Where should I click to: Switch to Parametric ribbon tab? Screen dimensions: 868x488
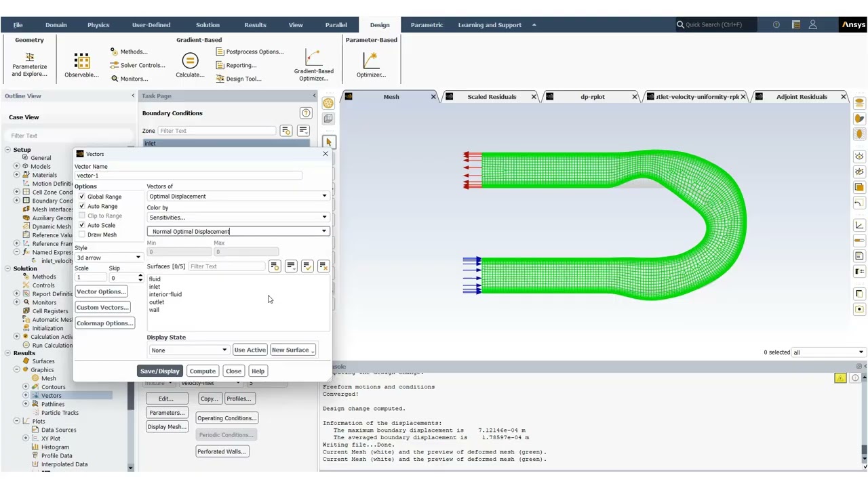coord(427,25)
